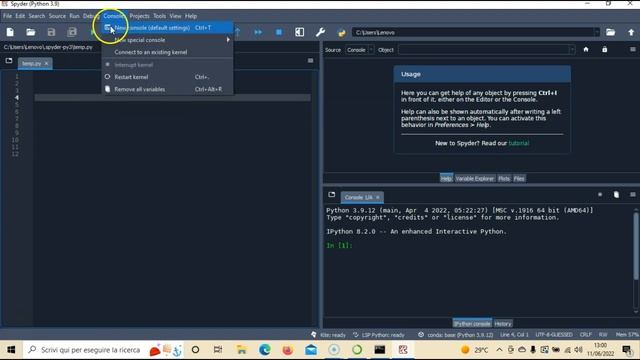Close the temp.py editor tab
Screen dimensions: 640x360
click(x=46, y=63)
